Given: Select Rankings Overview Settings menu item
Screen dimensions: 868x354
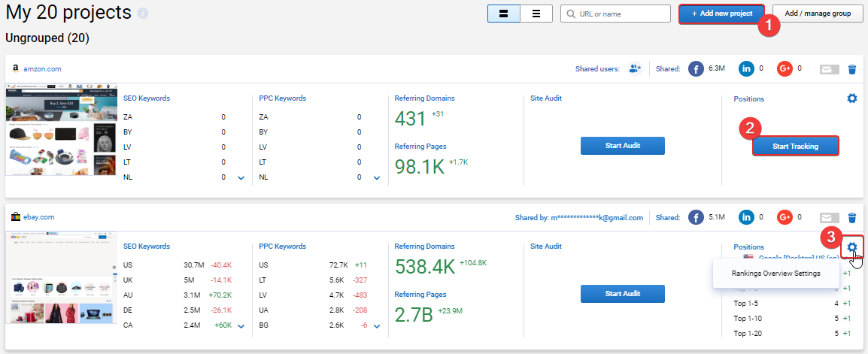Looking at the screenshot, I should (x=775, y=274).
